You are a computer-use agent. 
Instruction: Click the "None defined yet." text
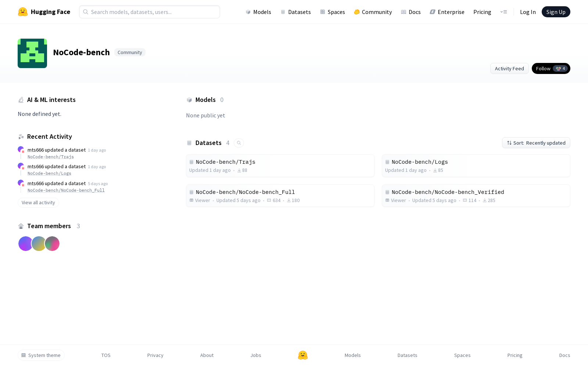[x=40, y=114]
